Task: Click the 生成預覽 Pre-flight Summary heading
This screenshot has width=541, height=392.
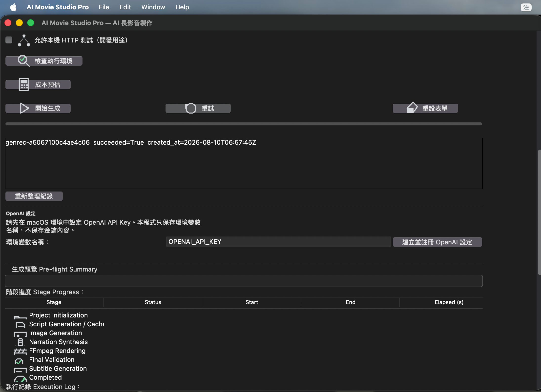Action: click(x=55, y=269)
